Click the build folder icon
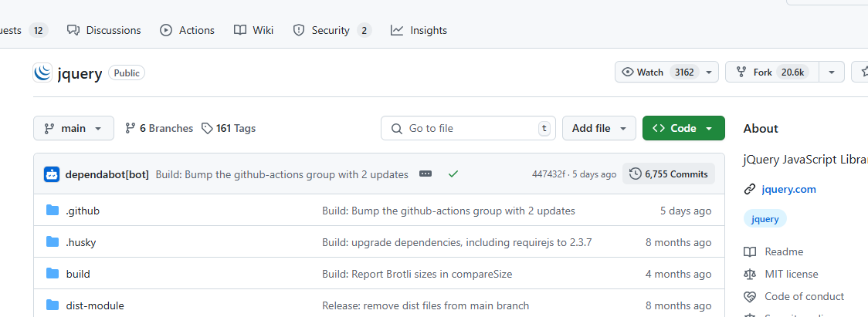Viewport: 868px width, 317px height. (53, 273)
